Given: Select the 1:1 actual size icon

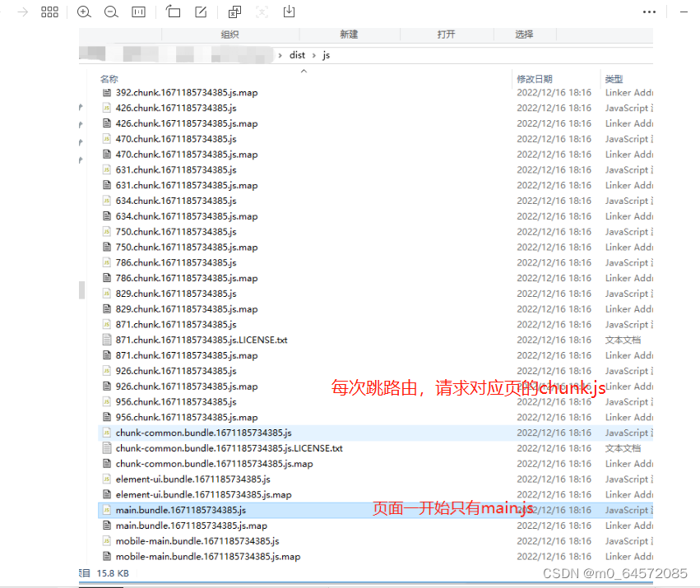Looking at the screenshot, I should (138, 12).
